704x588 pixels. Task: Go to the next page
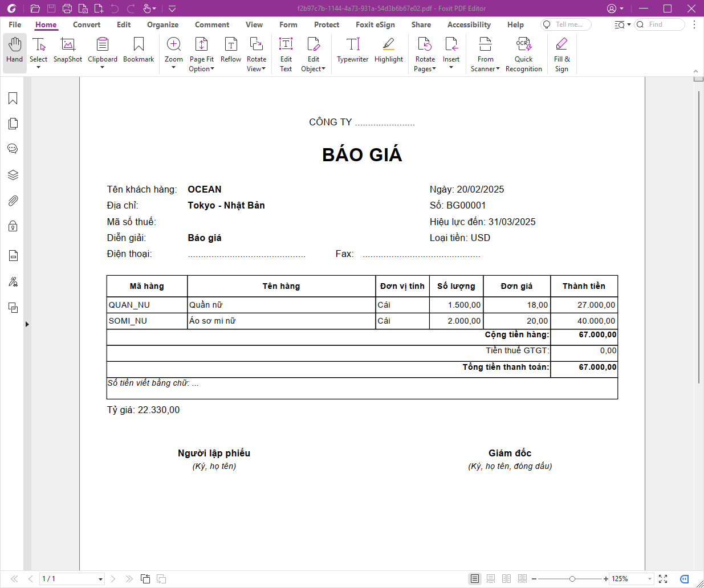tap(113, 579)
